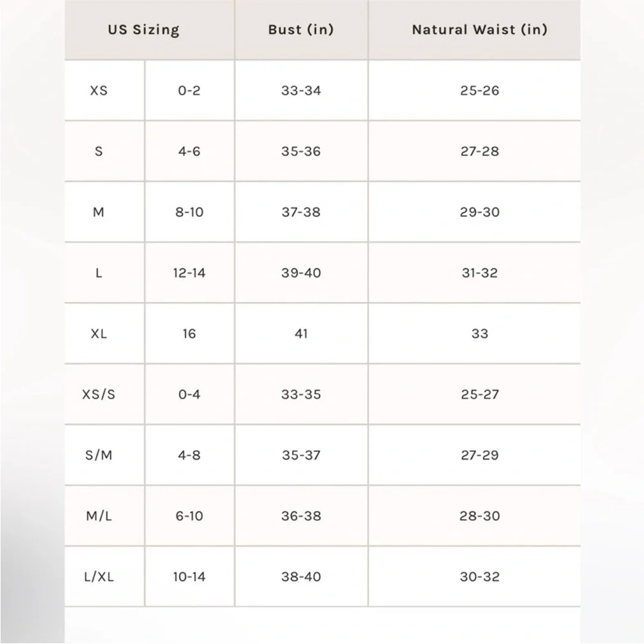644x644 pixels.
Task: Click the 31-32 natural waist cell
Action: tap(479, 273)
